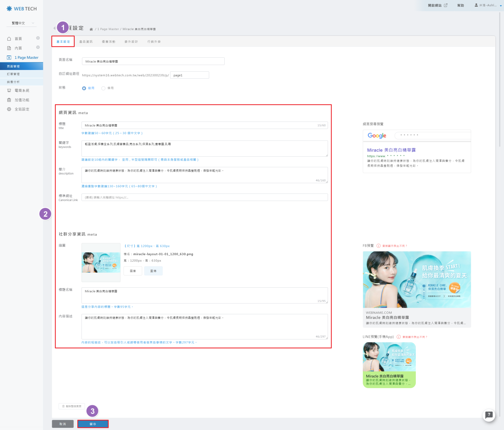Screen dimensions: 504x430
Task: Open 電商系統 via its cart icon
Action: click(x=9, y=91)
